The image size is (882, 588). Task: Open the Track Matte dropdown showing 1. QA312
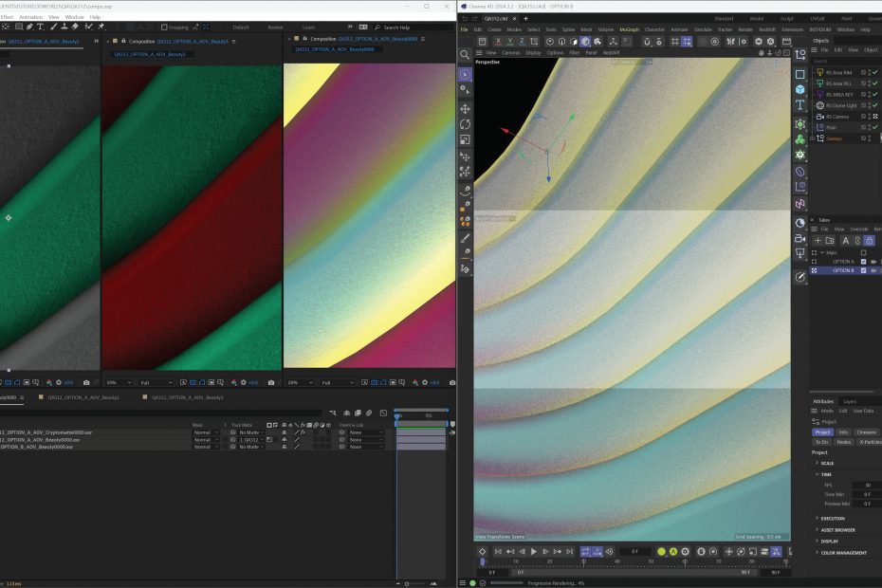pos(251,440)
